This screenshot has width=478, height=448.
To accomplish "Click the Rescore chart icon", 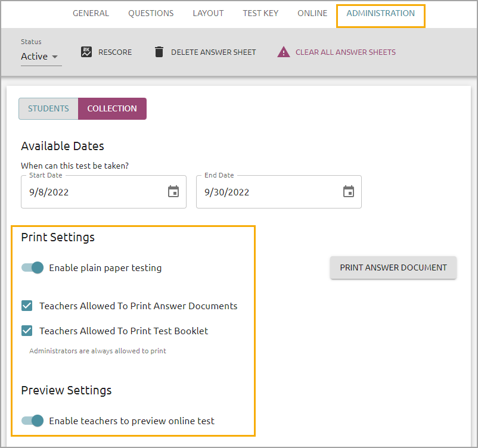I will click(86, 52).
